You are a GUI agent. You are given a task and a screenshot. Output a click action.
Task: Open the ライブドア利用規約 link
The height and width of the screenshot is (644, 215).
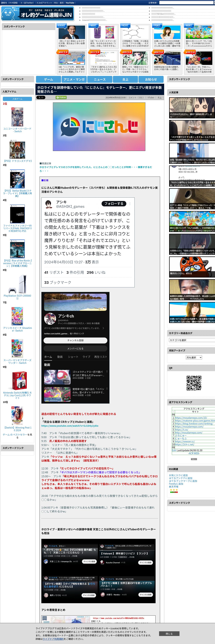[x=53, y=639]
